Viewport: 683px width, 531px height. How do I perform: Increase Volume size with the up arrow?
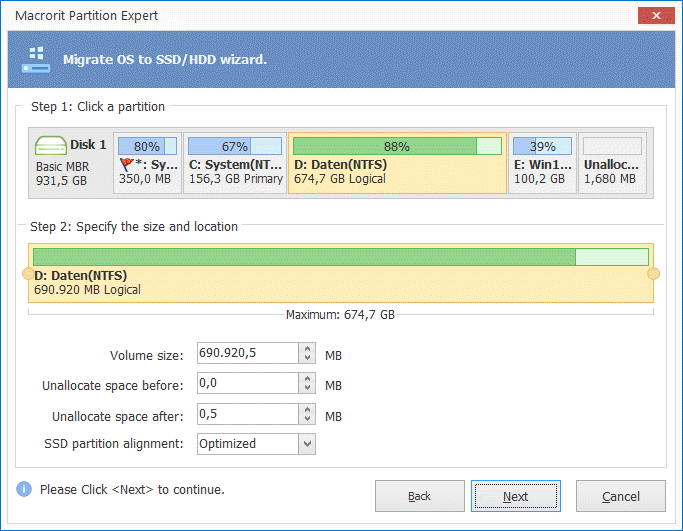(308, 348)
